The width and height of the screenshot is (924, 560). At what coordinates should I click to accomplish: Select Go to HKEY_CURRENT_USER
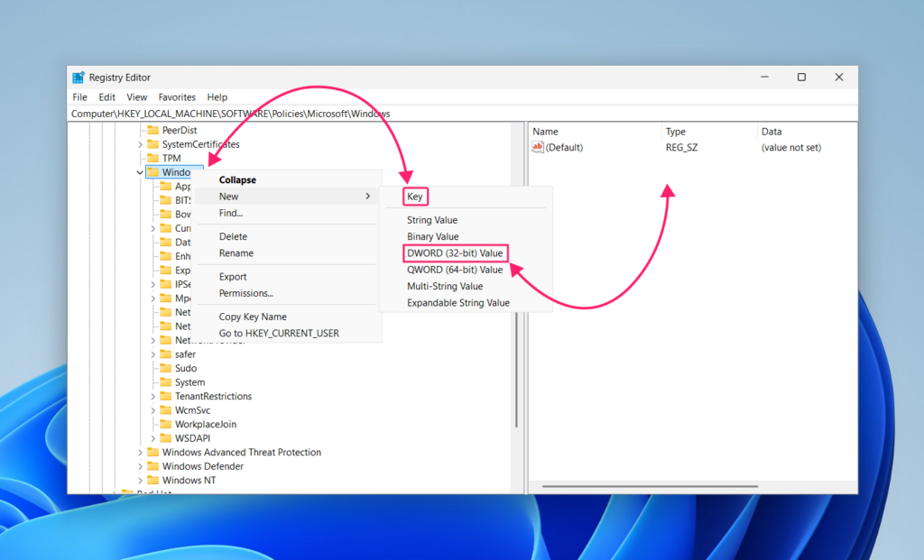tap(287, 334)
